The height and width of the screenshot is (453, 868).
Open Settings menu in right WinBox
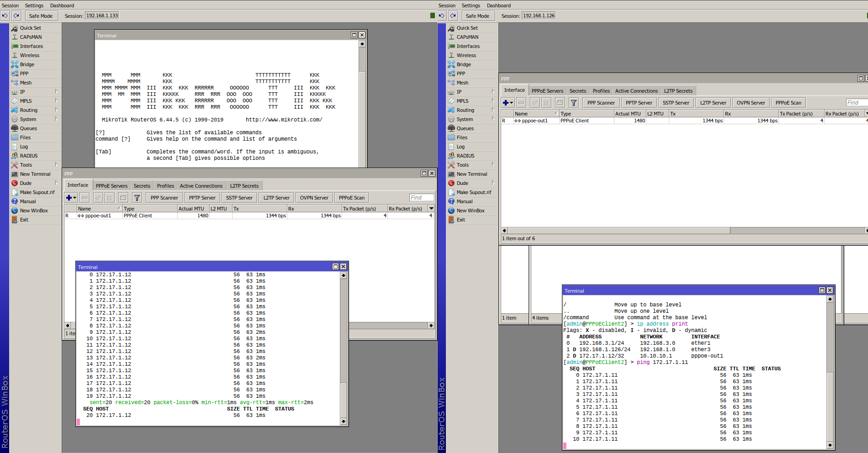tap(471, 5)
